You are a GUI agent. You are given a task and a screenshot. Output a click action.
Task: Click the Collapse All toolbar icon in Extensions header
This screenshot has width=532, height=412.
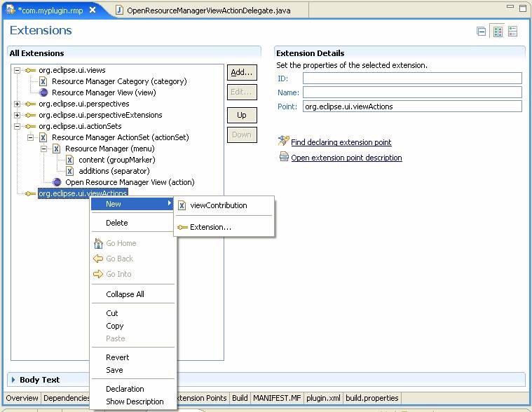[x=481, y=32]
